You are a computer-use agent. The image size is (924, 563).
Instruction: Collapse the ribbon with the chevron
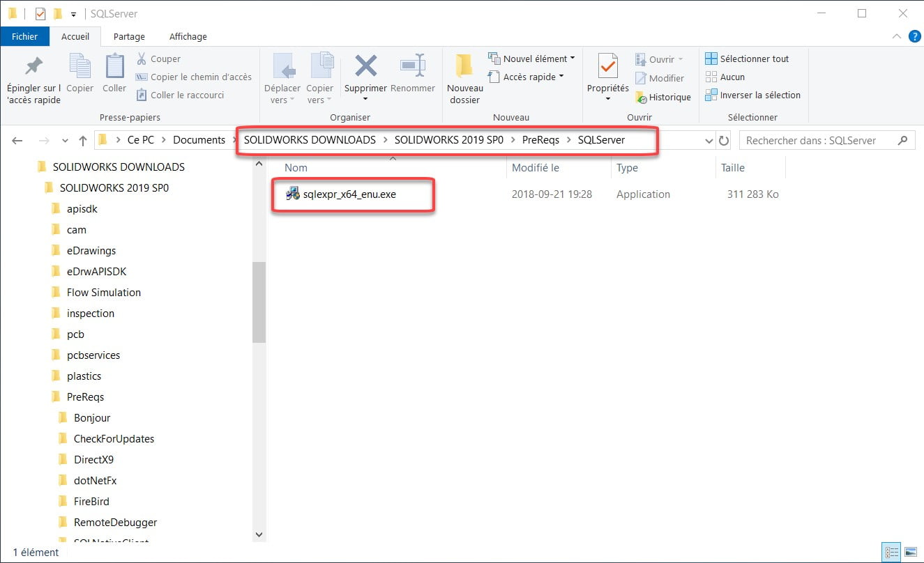click(896, 37)
